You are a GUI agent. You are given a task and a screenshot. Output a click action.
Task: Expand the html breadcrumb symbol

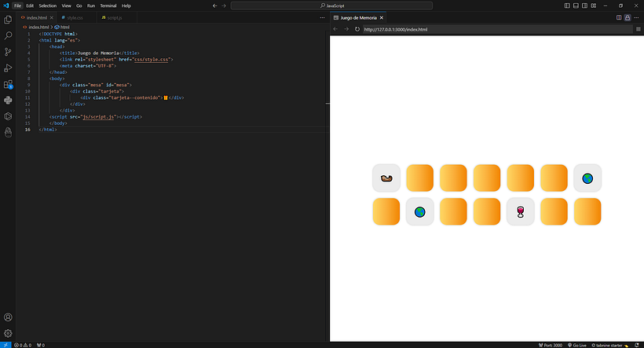click(62, 27)
